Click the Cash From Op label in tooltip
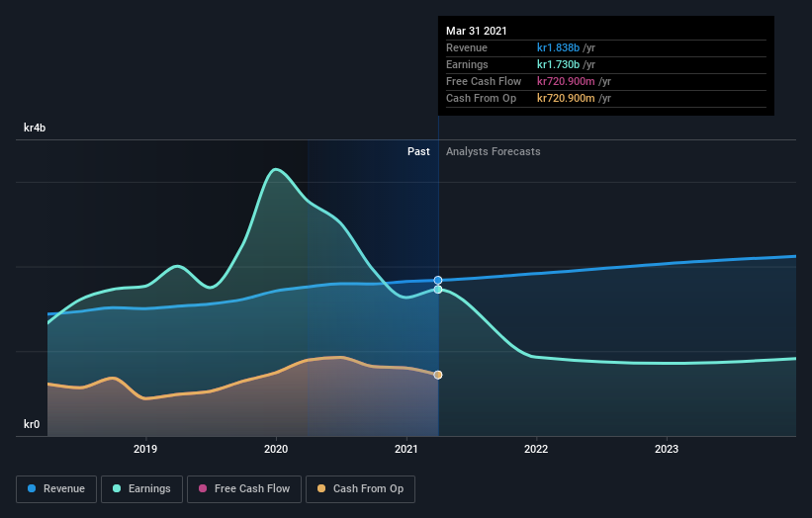 pyautogui.click(x=481, y=98)
